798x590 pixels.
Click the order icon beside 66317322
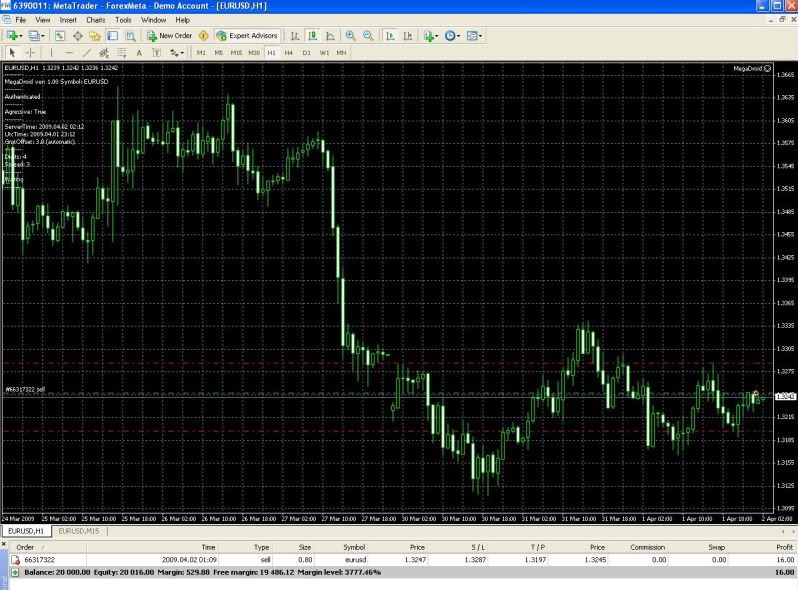click(x=15, y=560)
